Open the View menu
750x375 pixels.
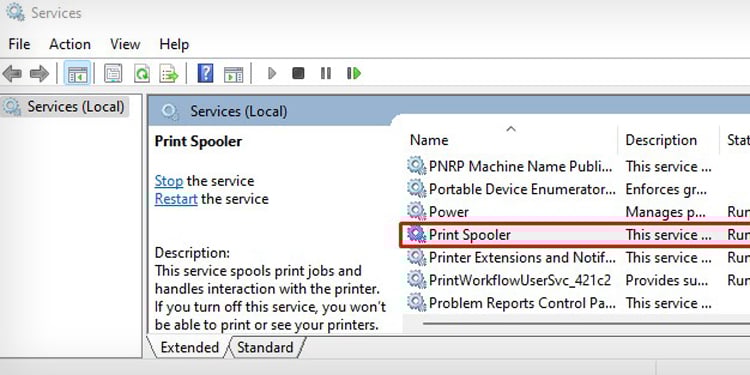coord(125,44)
